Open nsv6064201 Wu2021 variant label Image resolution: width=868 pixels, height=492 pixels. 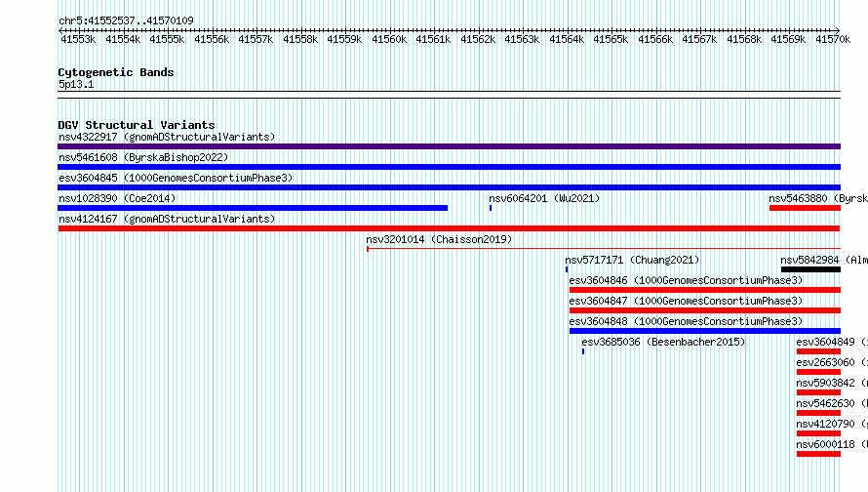544,198
